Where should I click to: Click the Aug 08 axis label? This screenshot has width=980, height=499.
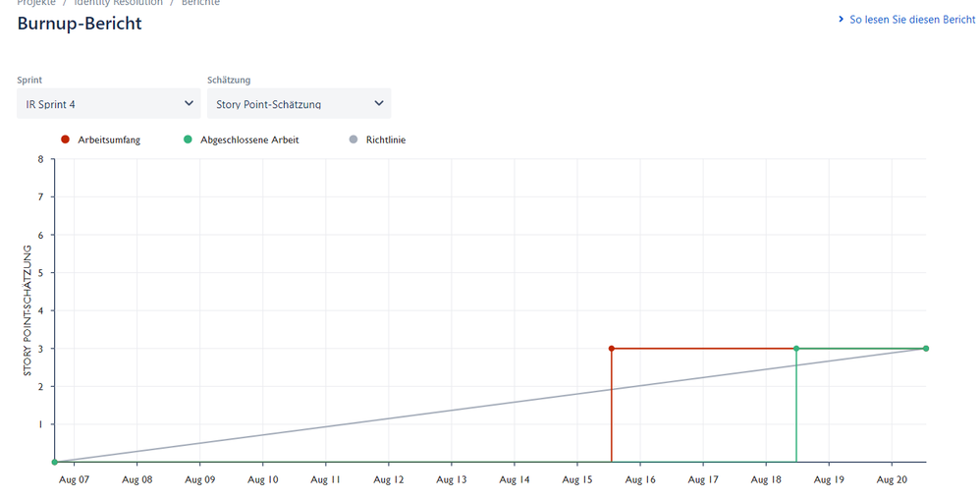136,479
